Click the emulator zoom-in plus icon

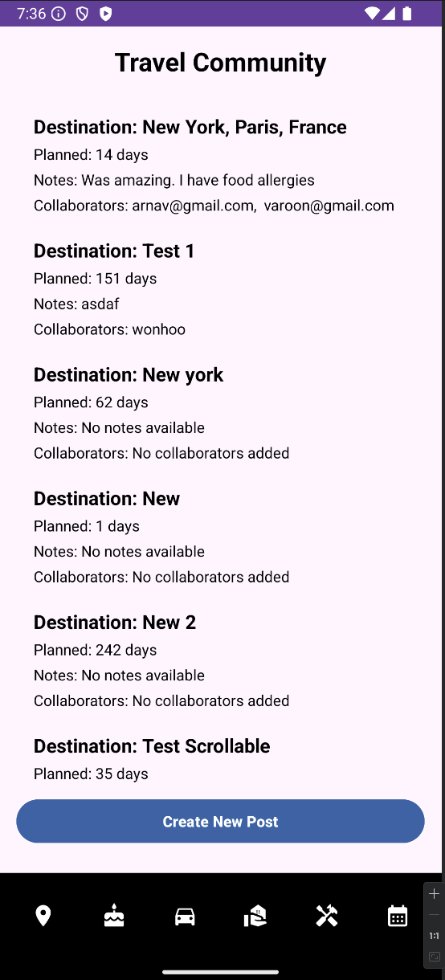click(435, 894)
